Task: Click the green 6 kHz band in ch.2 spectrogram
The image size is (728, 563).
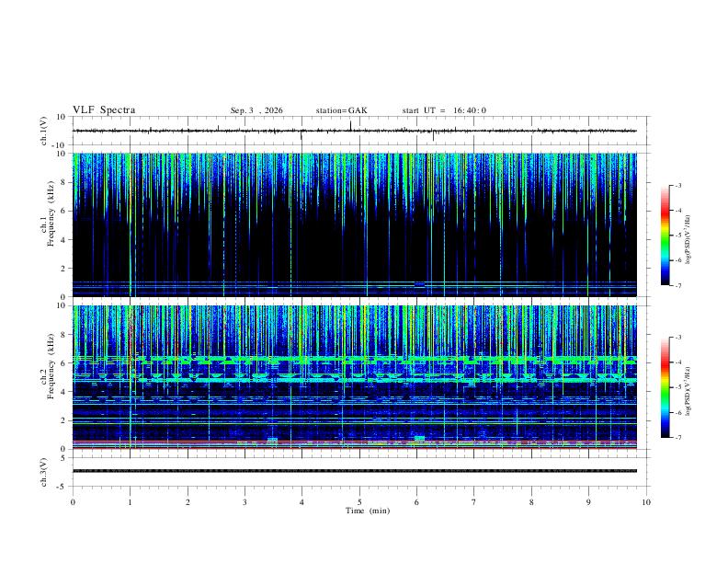Action: click(354, 359)
